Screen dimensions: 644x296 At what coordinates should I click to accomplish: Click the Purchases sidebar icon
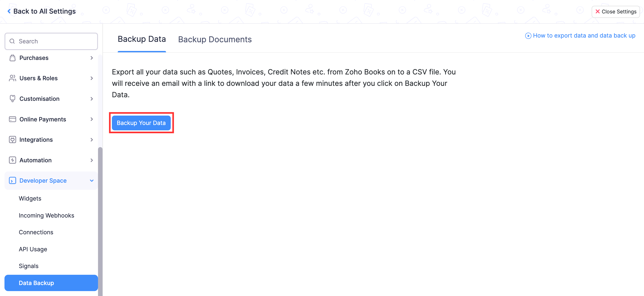[x=12, y=57]
